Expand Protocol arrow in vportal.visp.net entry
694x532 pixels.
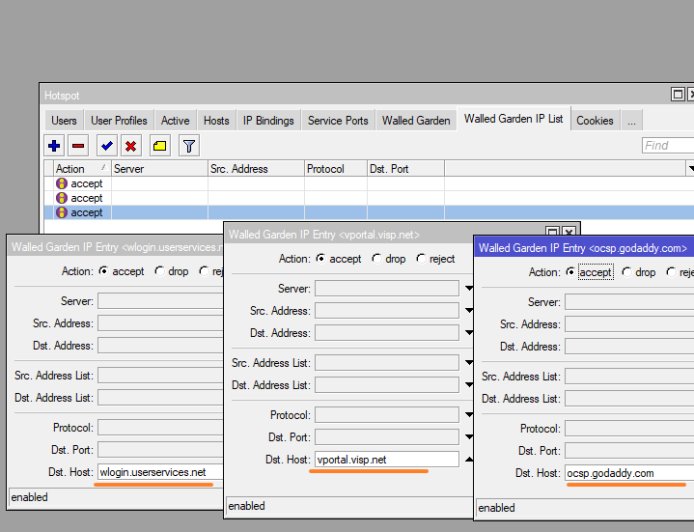pos(469,415)
